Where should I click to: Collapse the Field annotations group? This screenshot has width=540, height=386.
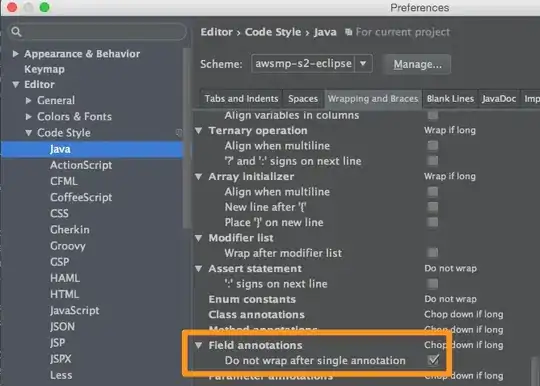point(198,345)
